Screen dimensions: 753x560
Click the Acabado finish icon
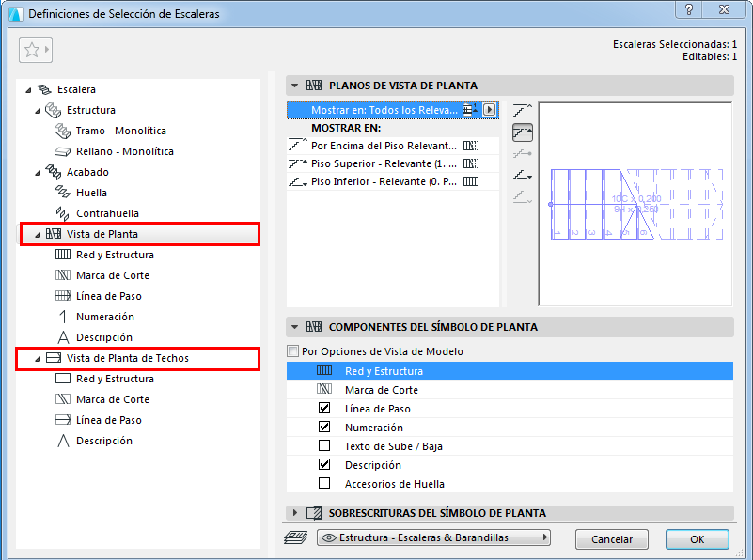tap(53, 172)
